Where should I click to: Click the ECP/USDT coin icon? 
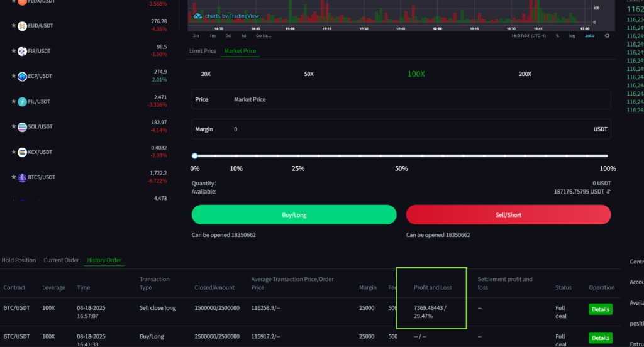pyautogui.click(x=23, y=76)
